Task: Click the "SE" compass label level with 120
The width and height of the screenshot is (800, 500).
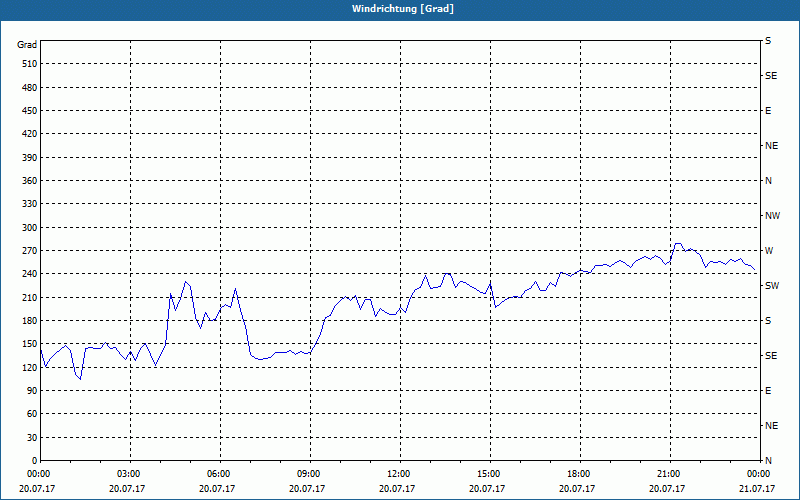Action: pos(771,356)
